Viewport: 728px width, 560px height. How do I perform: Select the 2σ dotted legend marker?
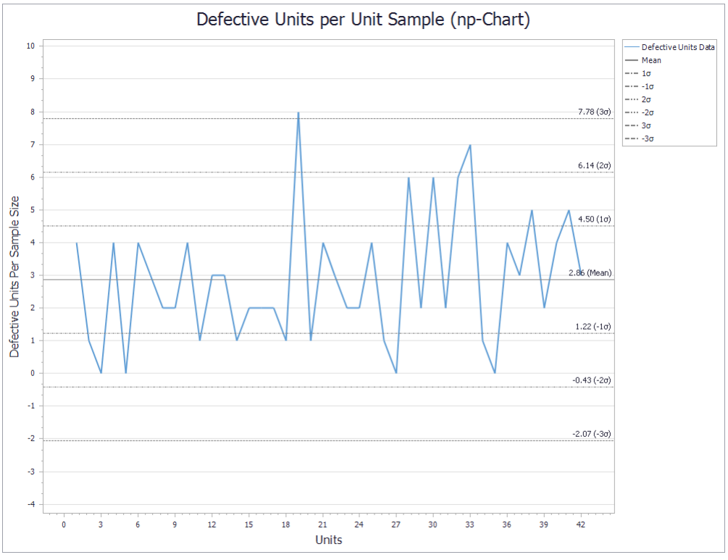coord(632,99)
